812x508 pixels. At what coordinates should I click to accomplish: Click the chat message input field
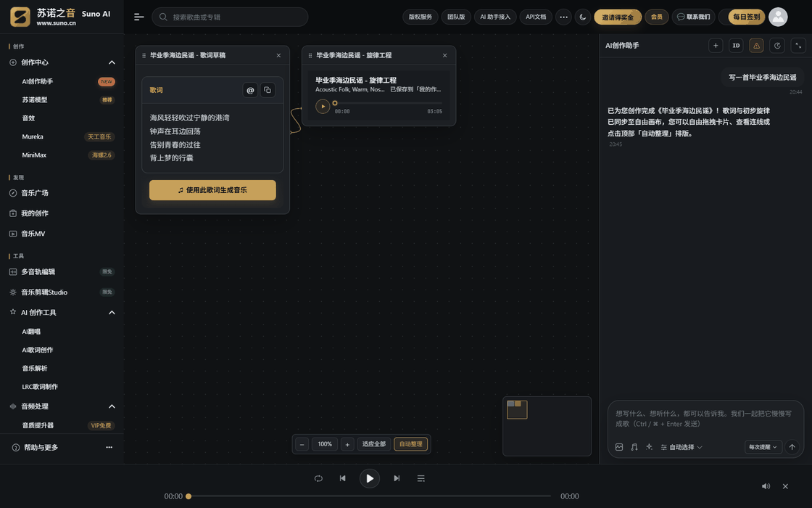tap(704, 419)
